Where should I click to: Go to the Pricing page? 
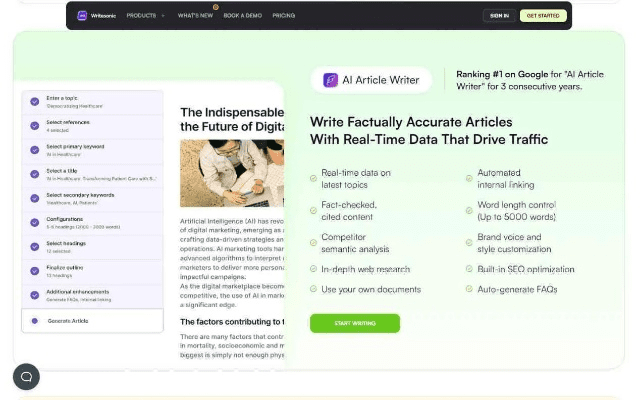point(283,16)
